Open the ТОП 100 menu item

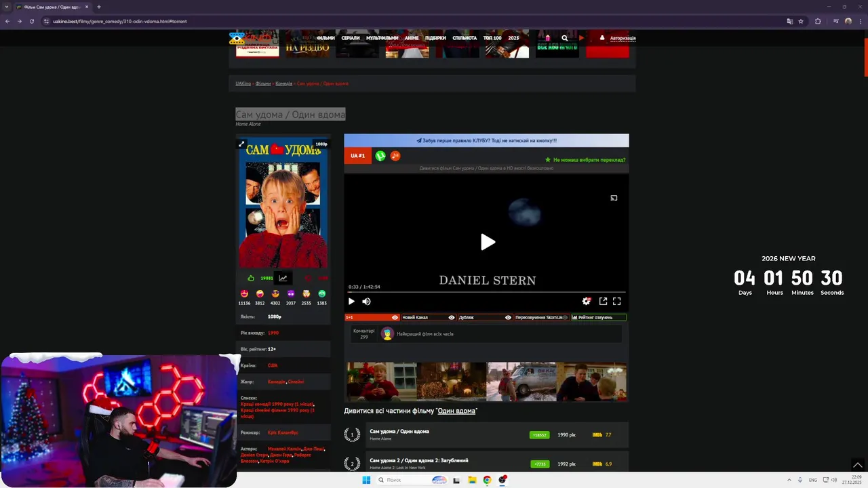(492, 38)
